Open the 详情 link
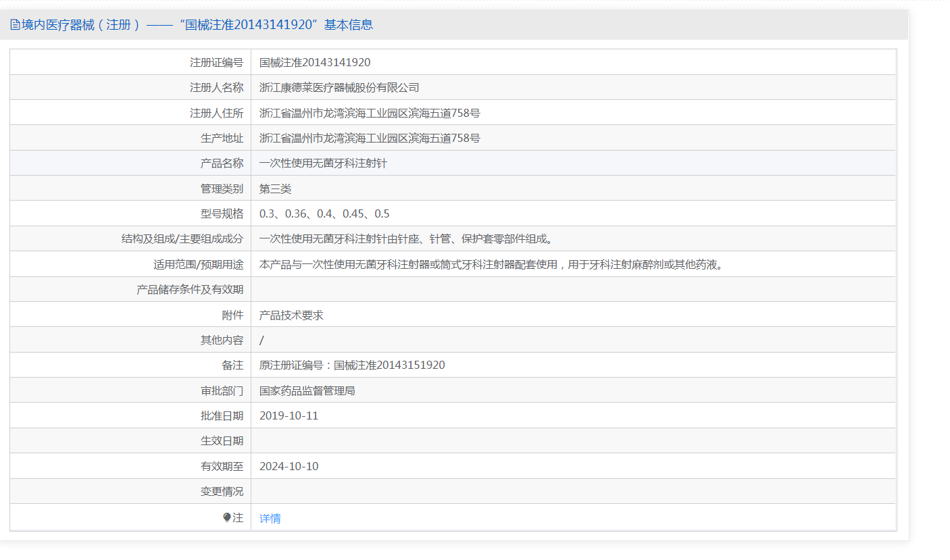This screenshot has width=950, height=560. [x=270, y=518]
